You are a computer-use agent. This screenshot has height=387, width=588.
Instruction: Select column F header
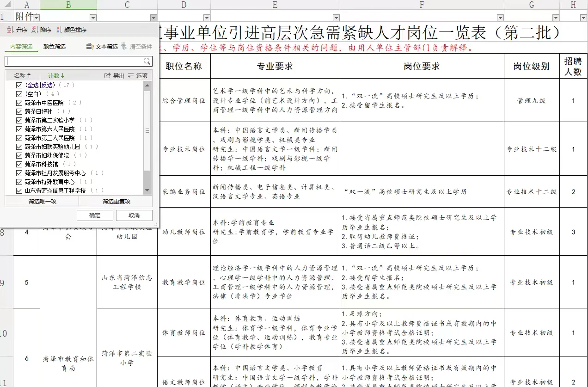422,5
